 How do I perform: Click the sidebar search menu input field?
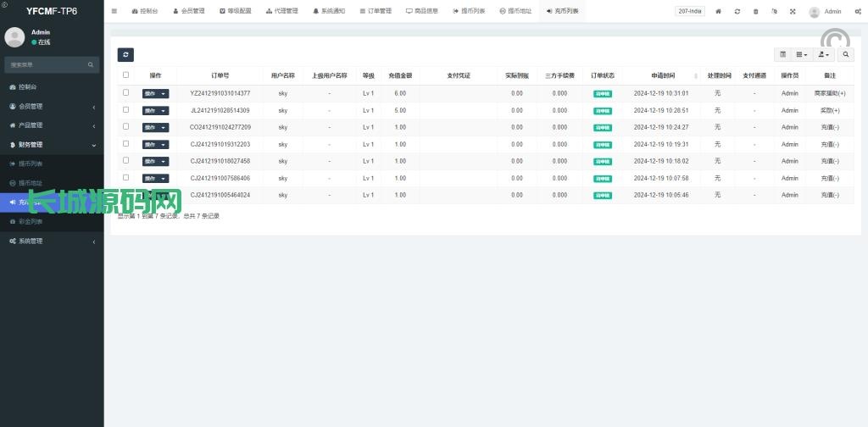(47, 64)
